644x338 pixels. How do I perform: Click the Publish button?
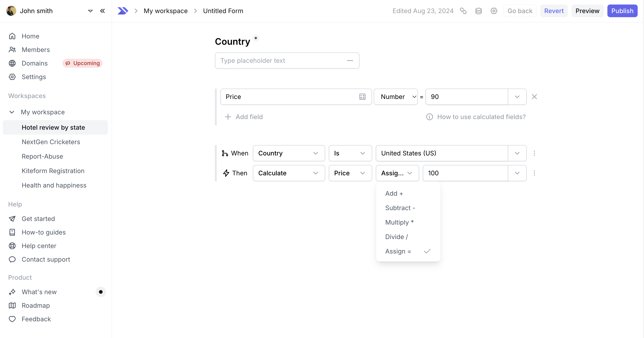622,11
